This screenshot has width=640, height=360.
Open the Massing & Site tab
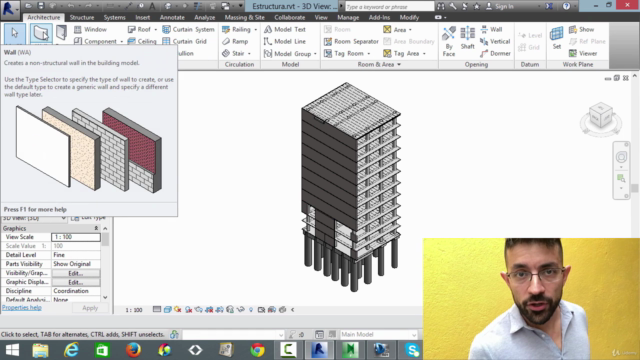coord(244,18)
